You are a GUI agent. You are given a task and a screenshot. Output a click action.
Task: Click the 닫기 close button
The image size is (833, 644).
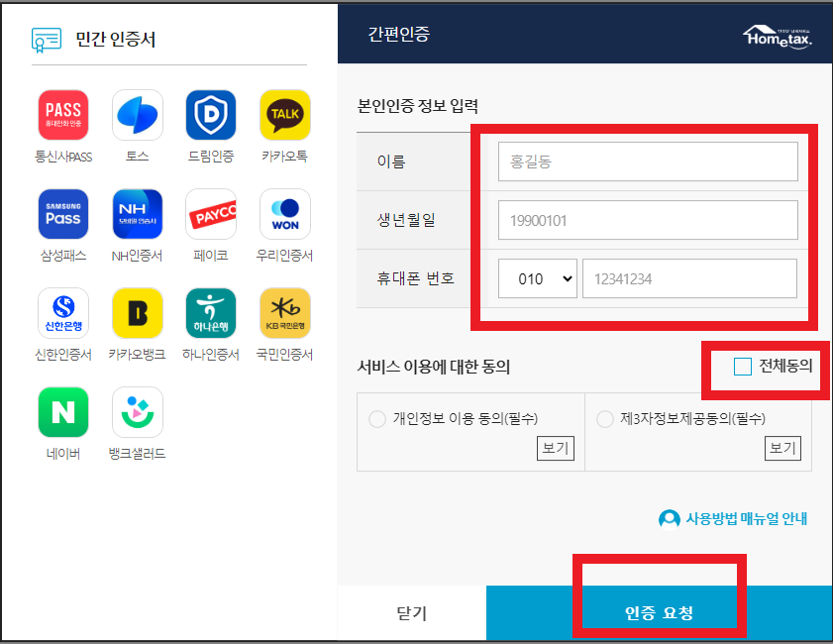412,613
